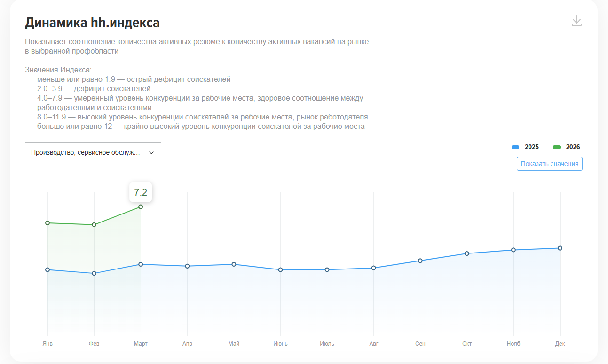Click the Дек axis label
The image size is (608, 364).
pos(560,344)
